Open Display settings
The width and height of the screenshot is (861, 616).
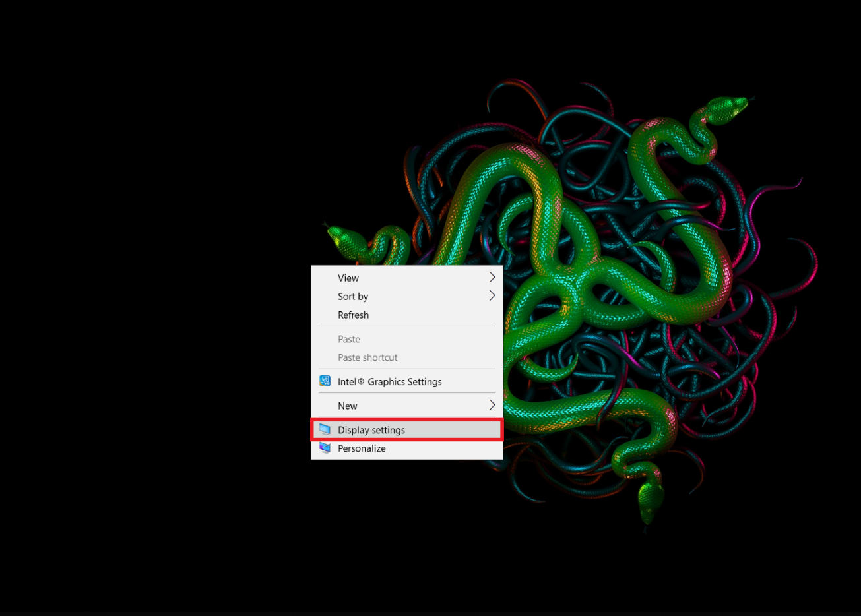pyautogui.click(x=371, y=429)
